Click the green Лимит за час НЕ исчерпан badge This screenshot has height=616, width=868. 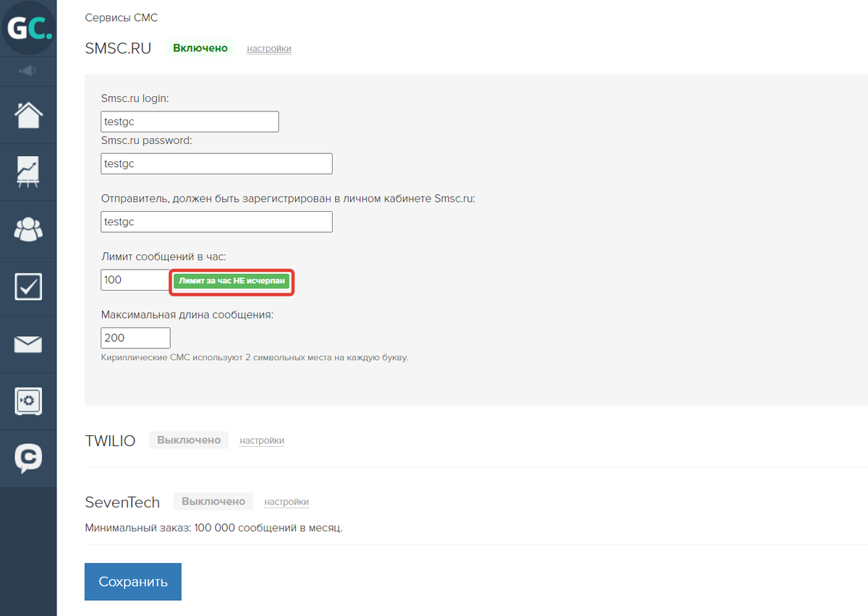232,281
